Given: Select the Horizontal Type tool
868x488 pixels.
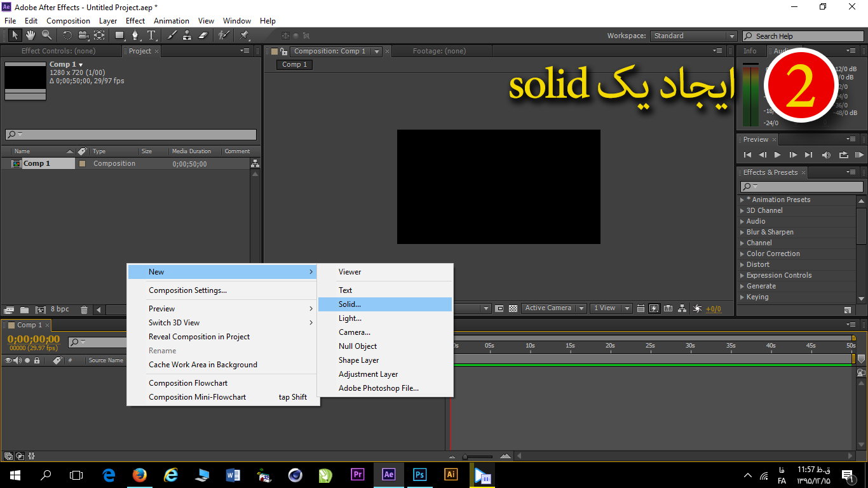Looking at the screenshot, I should pos(152,36).
